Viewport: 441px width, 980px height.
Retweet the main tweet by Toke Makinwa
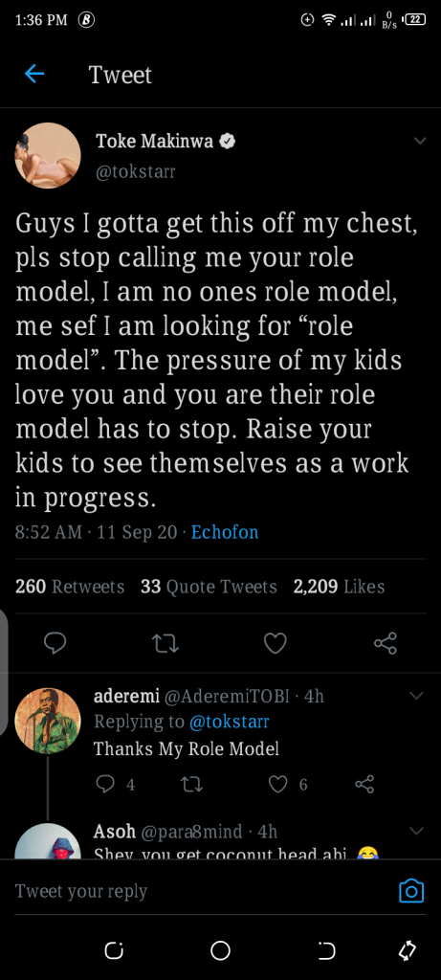(x=165, y=643)
